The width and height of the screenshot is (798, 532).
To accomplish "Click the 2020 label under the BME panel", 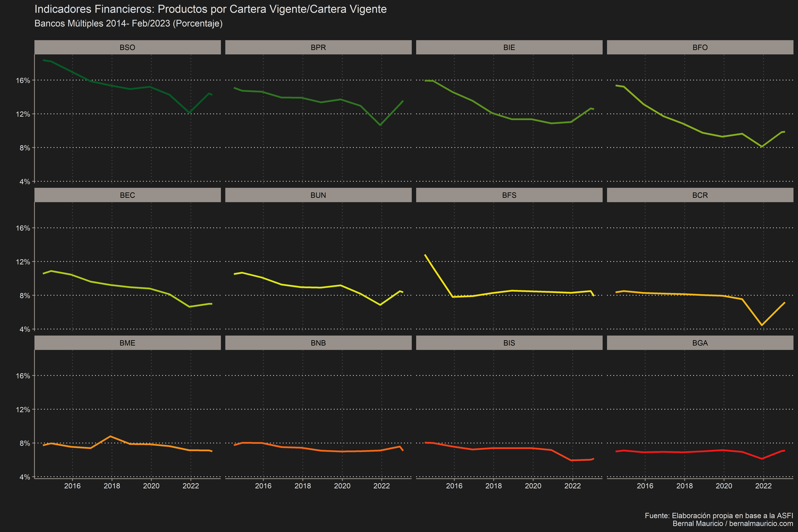I will [x=151, y=486].
